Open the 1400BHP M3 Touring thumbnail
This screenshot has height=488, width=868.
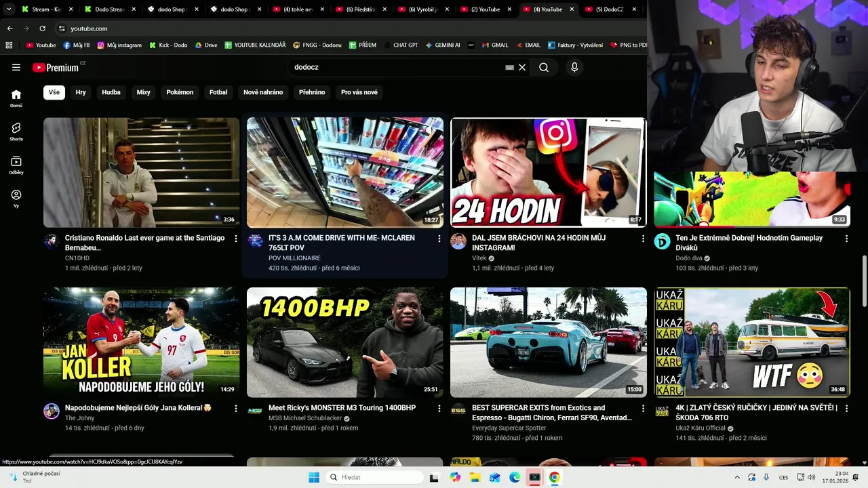344,342
